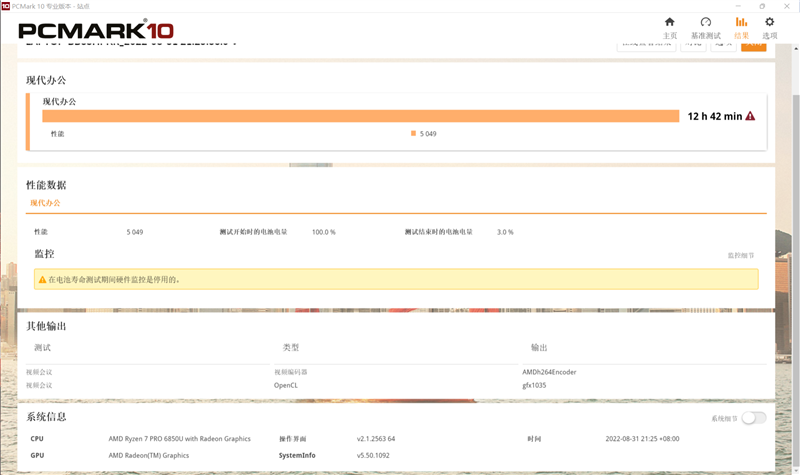
Task: Click the 12 h 42 min result
Action: coord(715,116)
